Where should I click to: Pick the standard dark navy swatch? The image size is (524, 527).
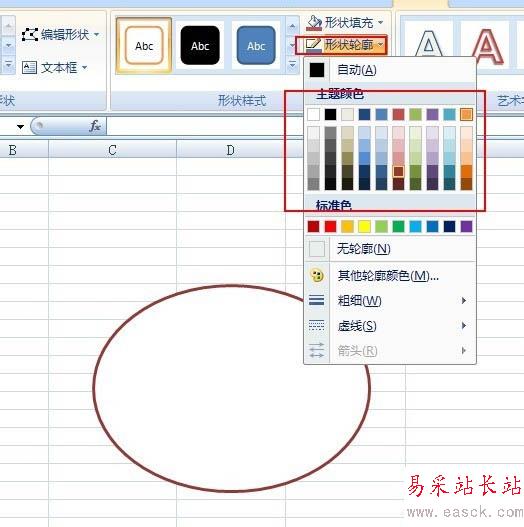point(449,227)
